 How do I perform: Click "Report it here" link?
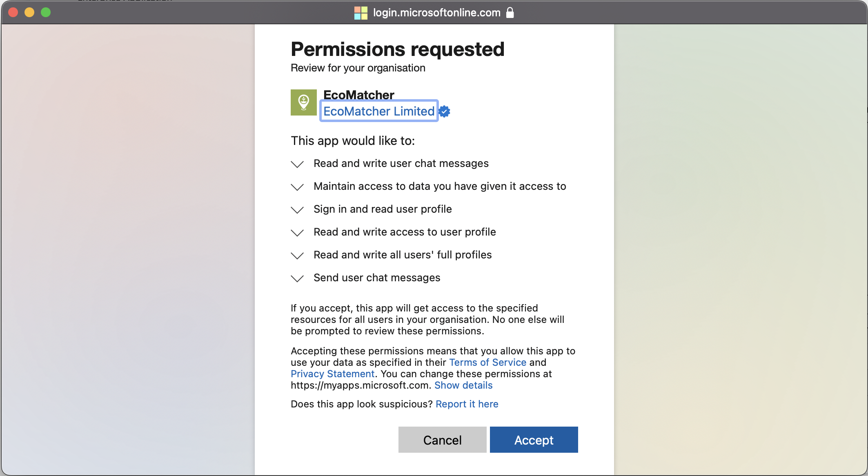(x=467, y=404)
